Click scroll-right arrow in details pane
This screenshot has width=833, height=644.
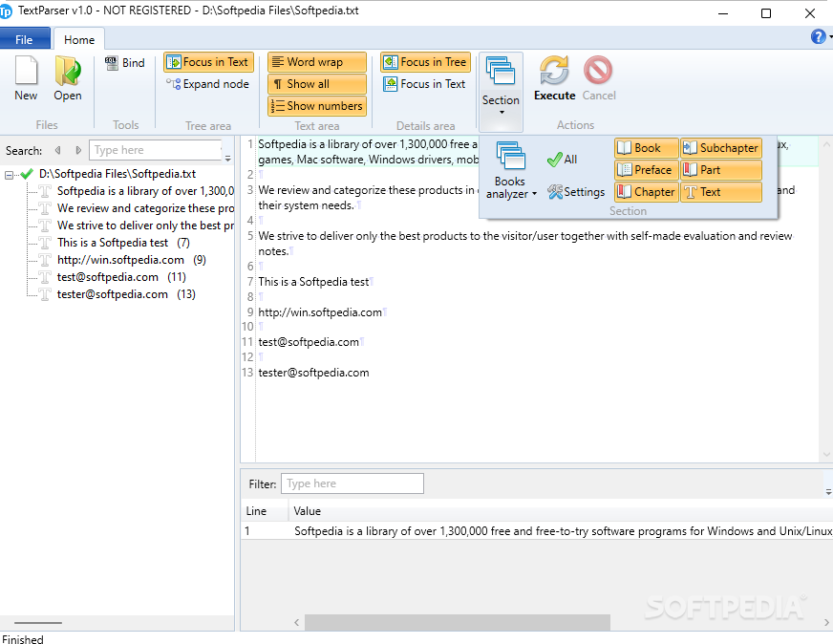[x=826, y=622]
